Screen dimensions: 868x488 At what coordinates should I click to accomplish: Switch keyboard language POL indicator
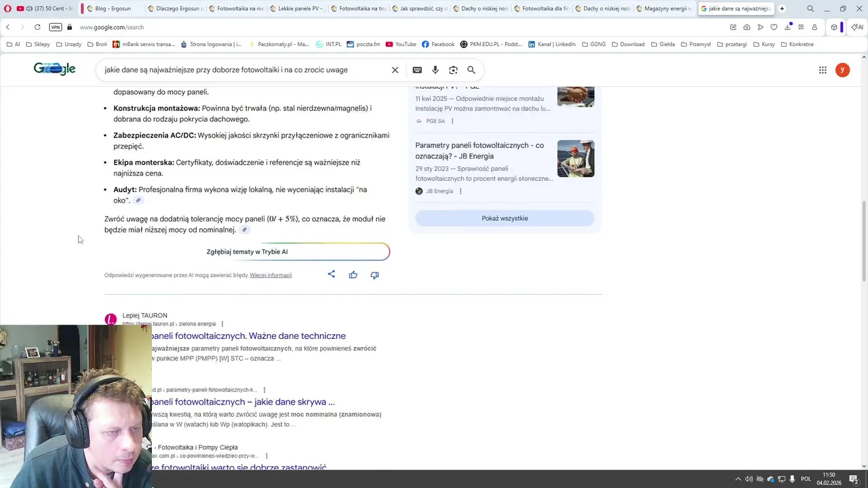806,479
